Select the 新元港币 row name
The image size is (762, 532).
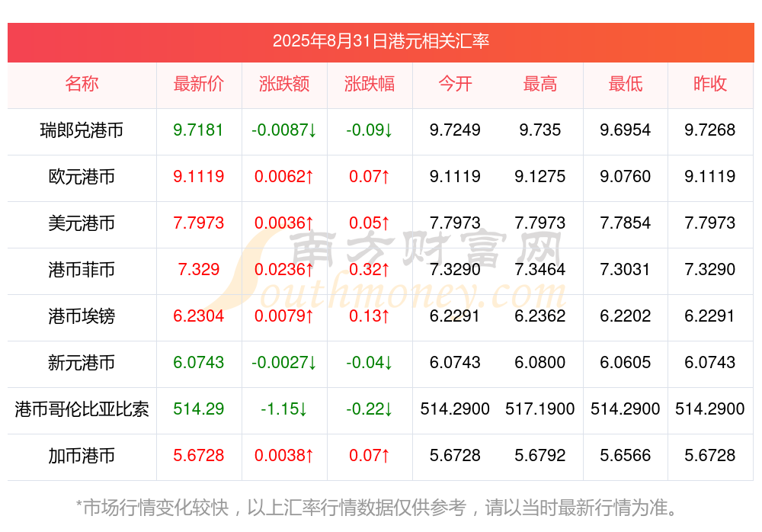(x=82, y=363)
